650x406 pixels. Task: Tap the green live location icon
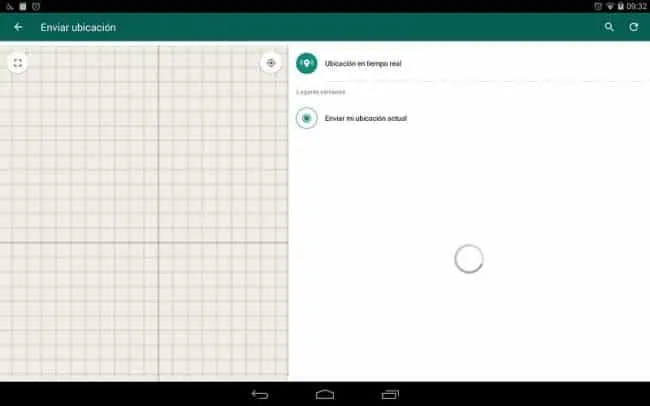307,63
